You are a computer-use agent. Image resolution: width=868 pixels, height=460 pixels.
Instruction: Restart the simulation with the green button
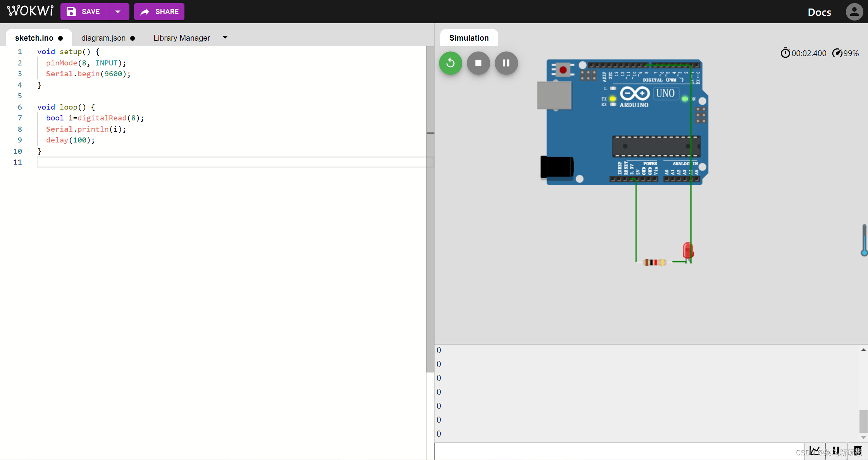click(450, 63)
